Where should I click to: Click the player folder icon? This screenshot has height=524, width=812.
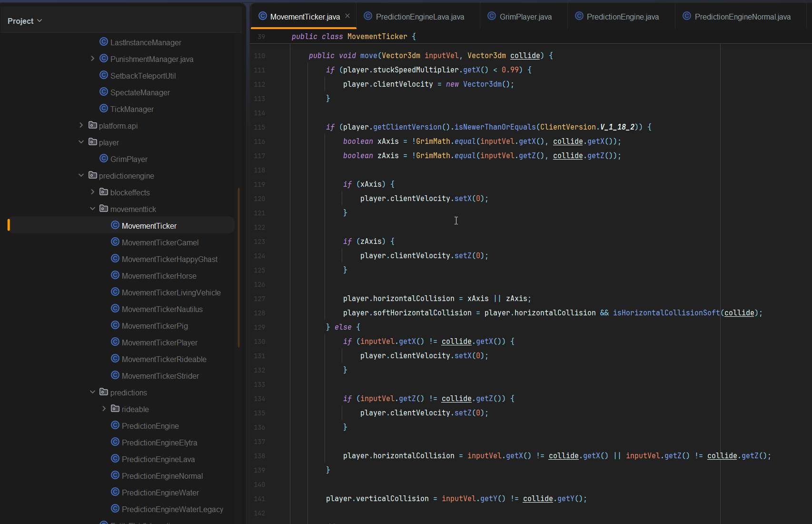(x=93, y=142)
